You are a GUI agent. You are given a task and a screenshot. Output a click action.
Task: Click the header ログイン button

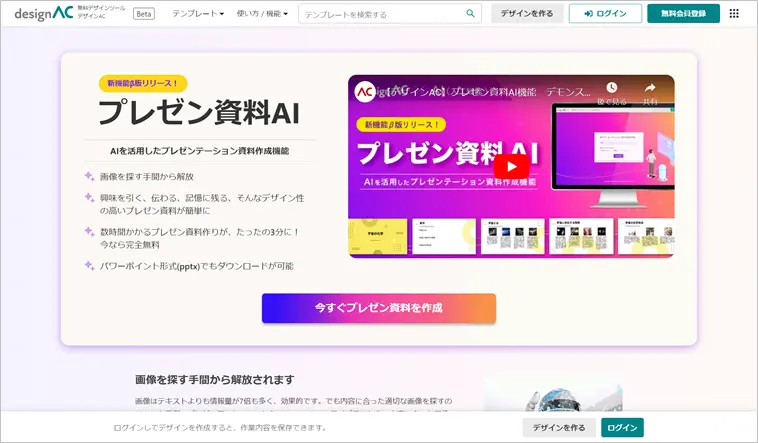coord(605,14)
